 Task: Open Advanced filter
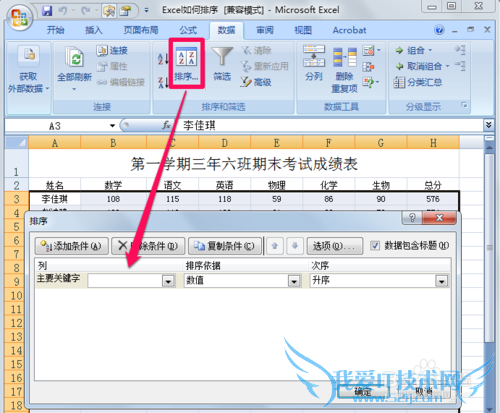coord(257,82)
